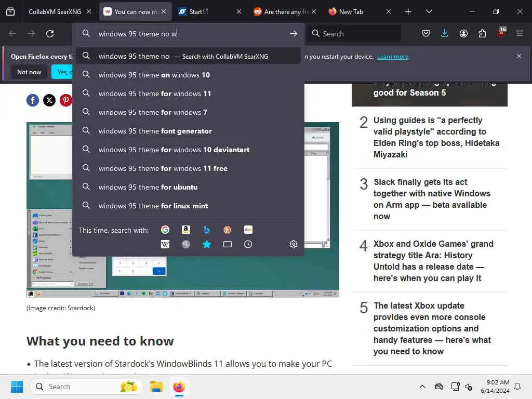Click Firefox icon in taskbar
The width and height of the screenshot is (532, 399).
point(179,387)
